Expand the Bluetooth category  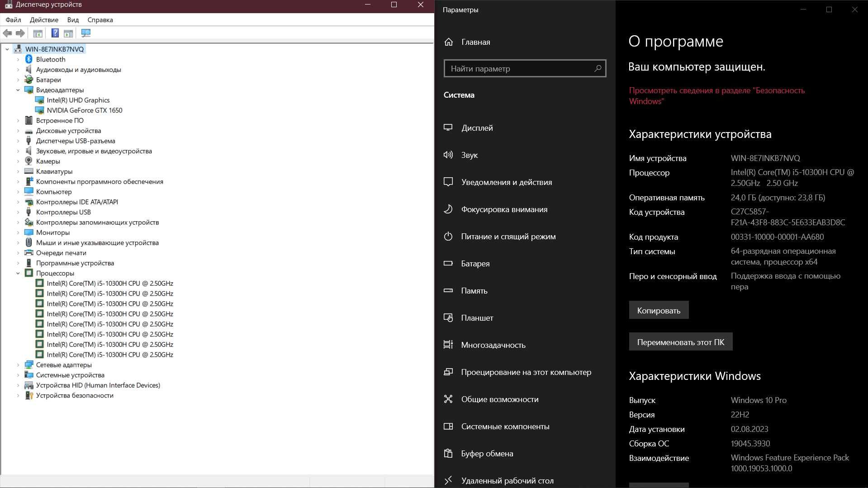(x=18, y=59)
